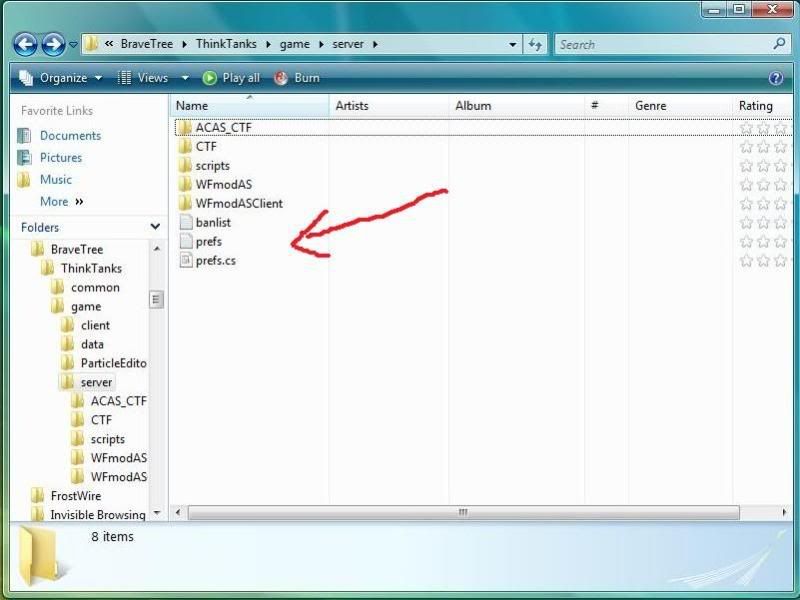Open Music favorite link
The height and width of the screenshot is (600, 800).
click(56, 180)
